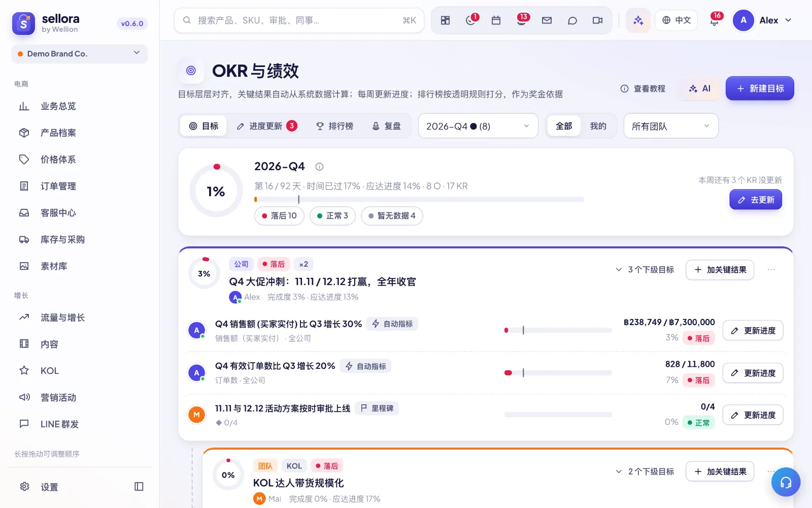Viewport: 812px width, 508px height.
Task: Open the 所有团队 team dropdown
Action: pyautogui.click(x=670, y=126)
